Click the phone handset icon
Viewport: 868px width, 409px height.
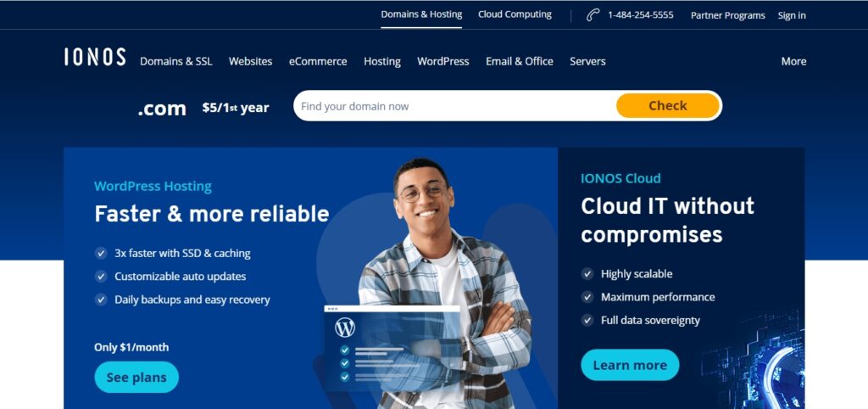pos(593,15)
